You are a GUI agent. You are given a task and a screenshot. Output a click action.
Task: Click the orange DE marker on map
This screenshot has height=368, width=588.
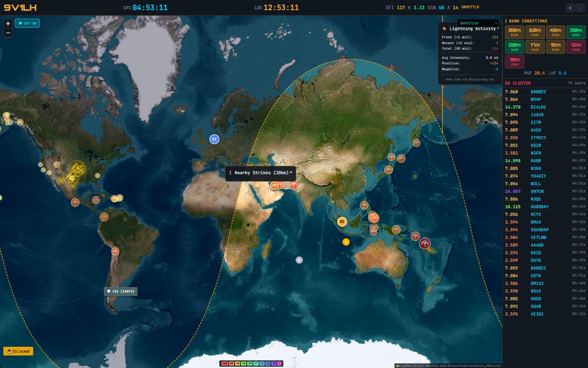click(x=342, y=222)
